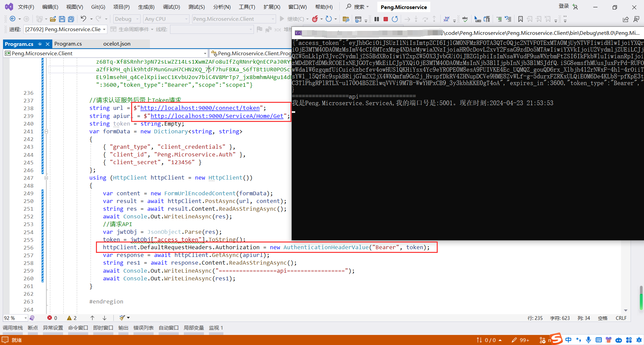Open the Watch 1 (监视 1) tab
Image resolution: width=644 pixels, height=345 pixels.
click(x=216, y=328)
